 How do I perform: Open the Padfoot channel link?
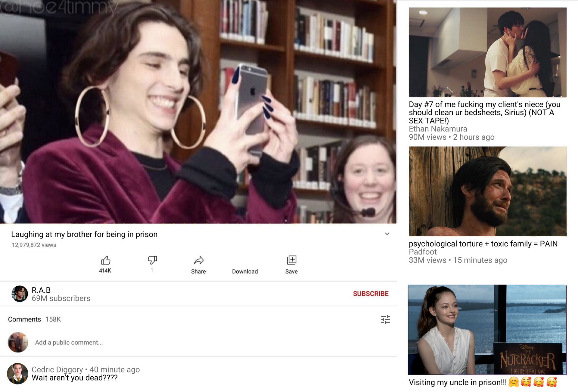423,252
